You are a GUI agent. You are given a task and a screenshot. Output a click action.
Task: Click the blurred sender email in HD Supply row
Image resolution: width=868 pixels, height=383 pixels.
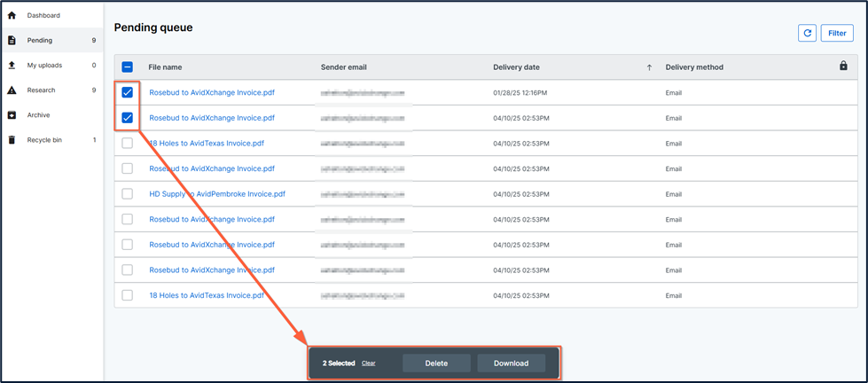(363, 194)
